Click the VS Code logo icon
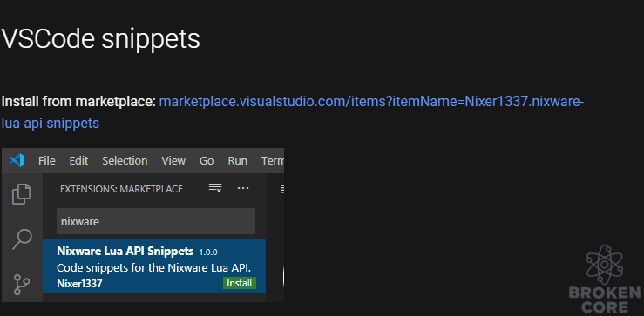Screen dimensions: 644x316 coord(17,160)
